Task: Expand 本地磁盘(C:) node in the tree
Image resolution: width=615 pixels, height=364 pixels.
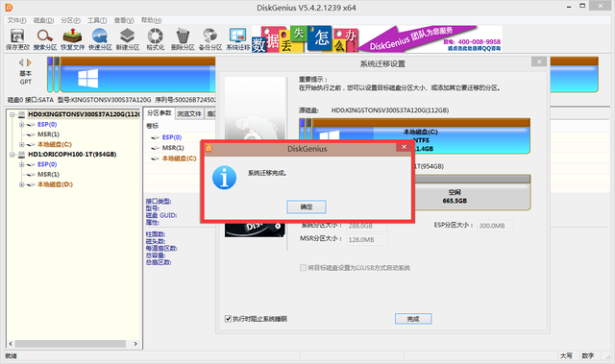Action: tap(21, 145)
